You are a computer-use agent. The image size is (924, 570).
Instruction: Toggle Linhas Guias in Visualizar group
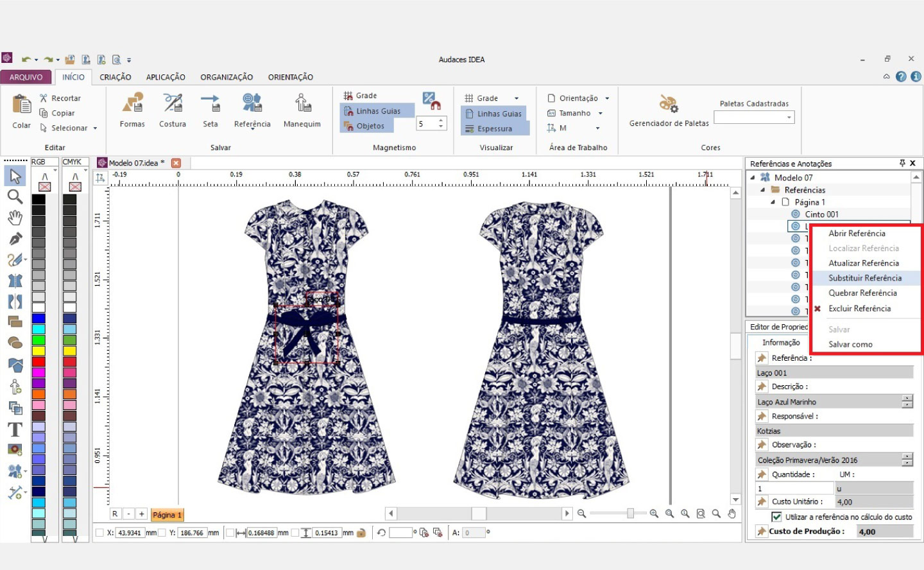(493, 114)
